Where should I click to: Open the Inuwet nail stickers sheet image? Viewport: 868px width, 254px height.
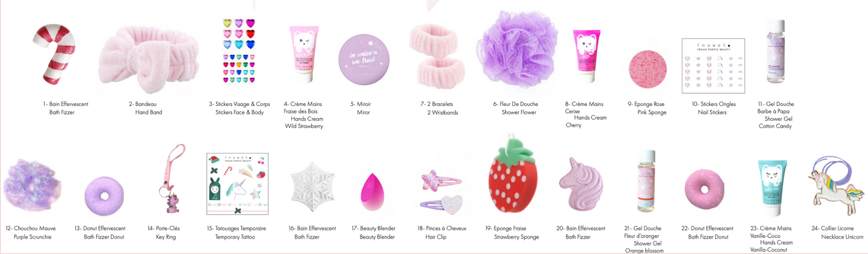[x=713, y=66]
